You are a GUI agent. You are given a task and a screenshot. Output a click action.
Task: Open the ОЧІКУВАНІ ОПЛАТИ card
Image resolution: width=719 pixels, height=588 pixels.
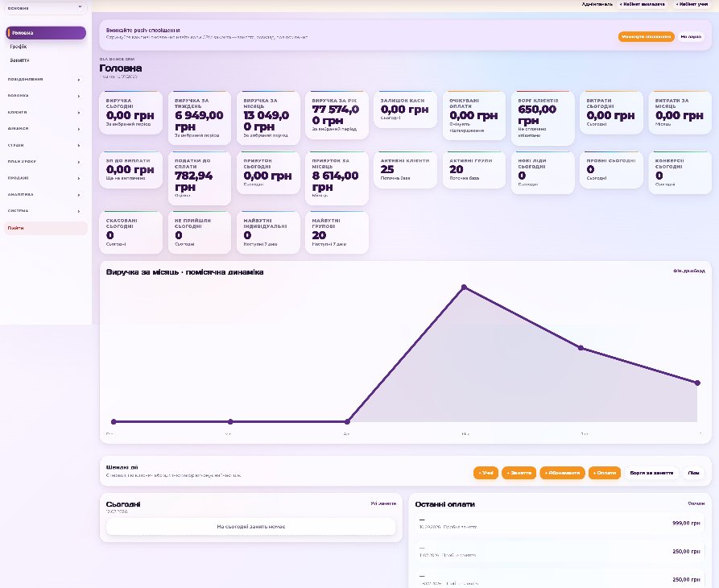coord(474,115)
